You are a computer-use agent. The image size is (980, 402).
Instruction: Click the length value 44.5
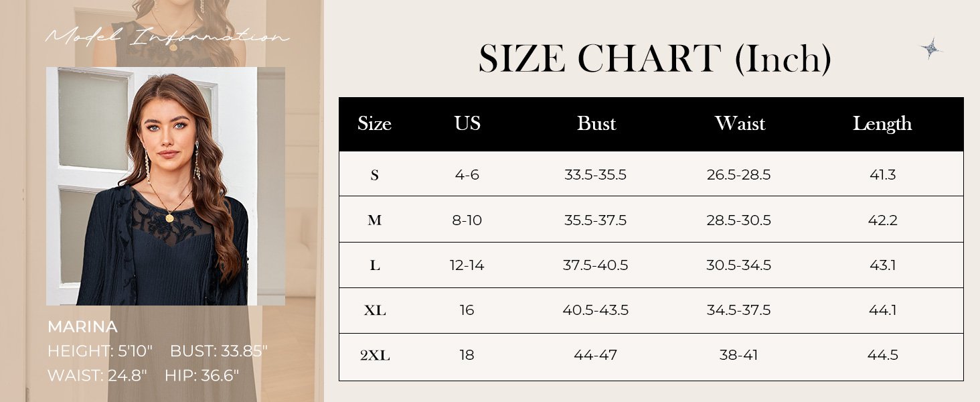click(x=883, y=356)
